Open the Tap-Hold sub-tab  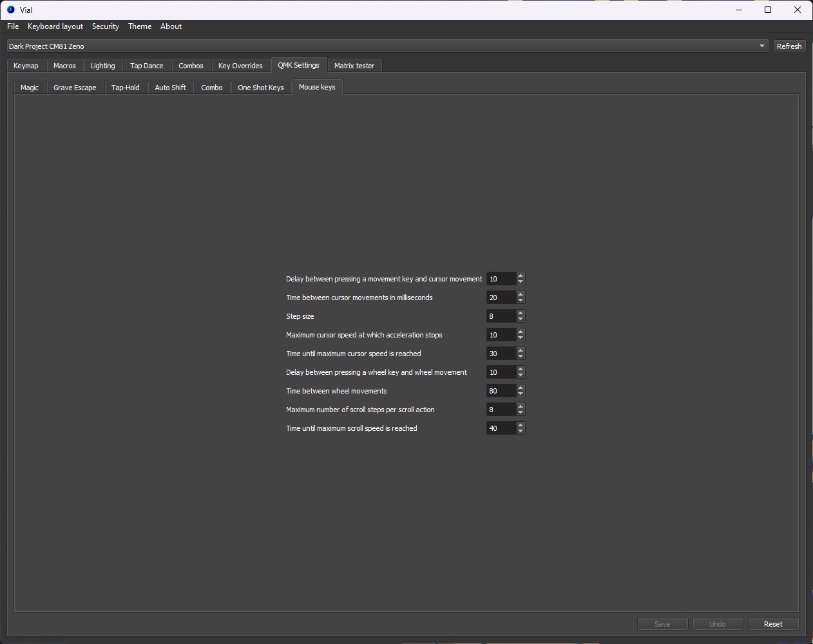click(126, 88)
